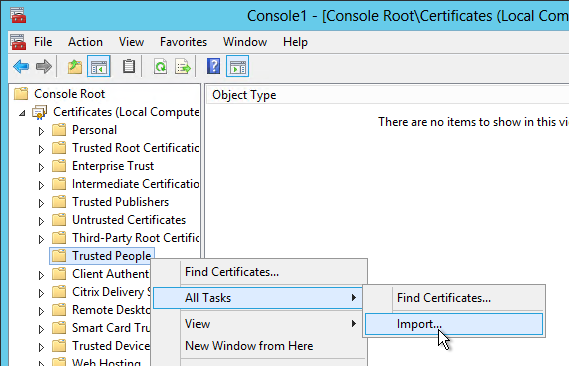Open the Window menu
Viewport: 569px width, 366px height.
(x=245, y=42)
